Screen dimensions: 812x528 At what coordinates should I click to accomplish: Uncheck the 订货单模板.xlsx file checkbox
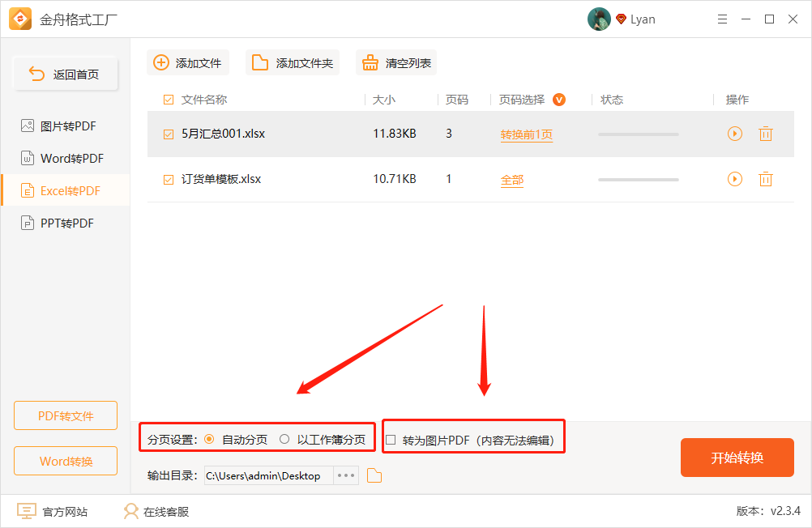[168, 179]
